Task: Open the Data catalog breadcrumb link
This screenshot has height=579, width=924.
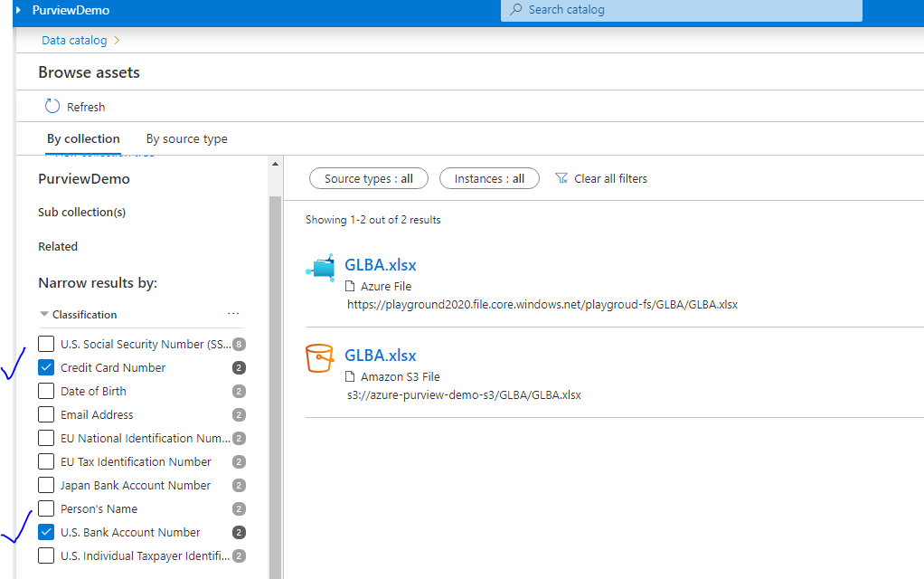Action: point(74,40)
